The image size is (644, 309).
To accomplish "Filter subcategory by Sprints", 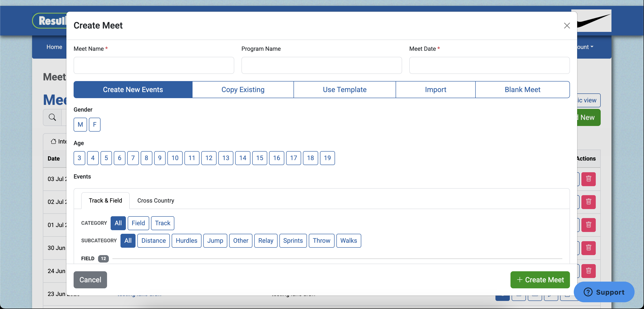I will pyautogui.click(x=293, y=241).
